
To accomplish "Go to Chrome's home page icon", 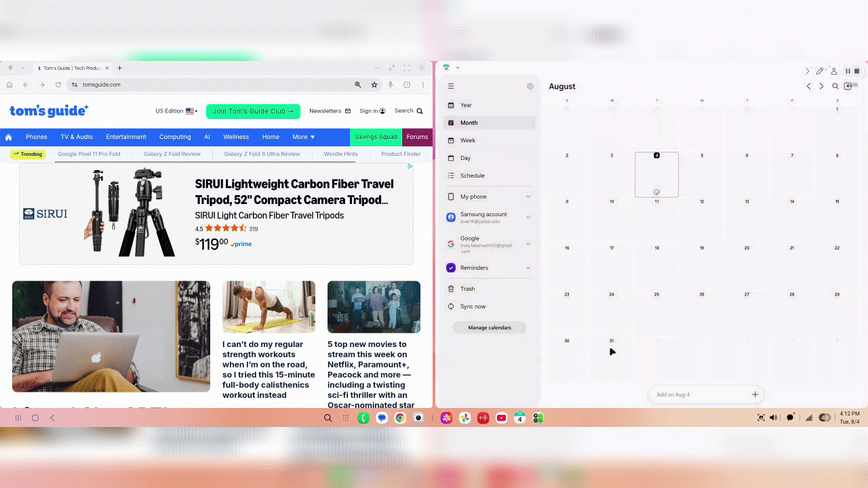I will point(9,85).
